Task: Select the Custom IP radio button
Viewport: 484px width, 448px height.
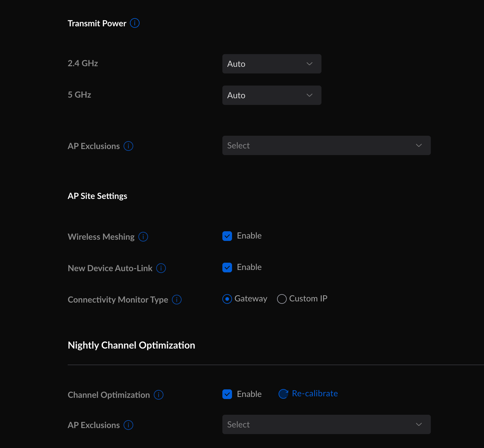Action: 282,299
